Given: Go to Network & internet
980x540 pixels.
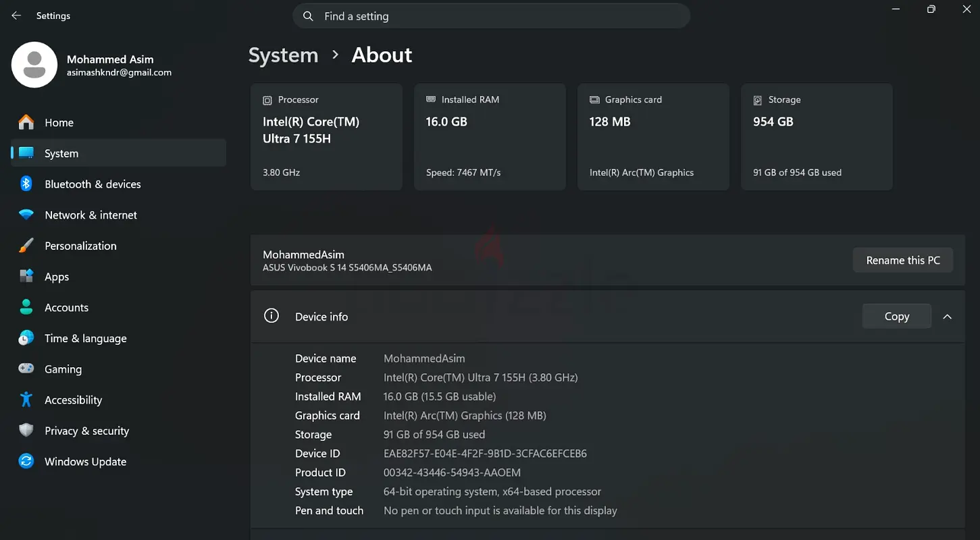Looking at the screenshot, I should pos(119,215).
